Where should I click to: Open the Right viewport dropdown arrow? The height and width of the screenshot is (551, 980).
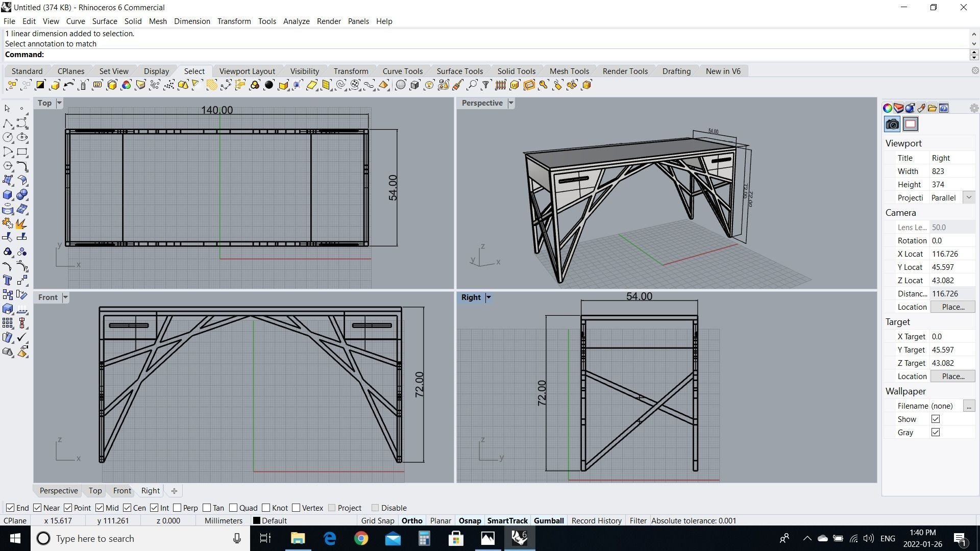[488, 297]
